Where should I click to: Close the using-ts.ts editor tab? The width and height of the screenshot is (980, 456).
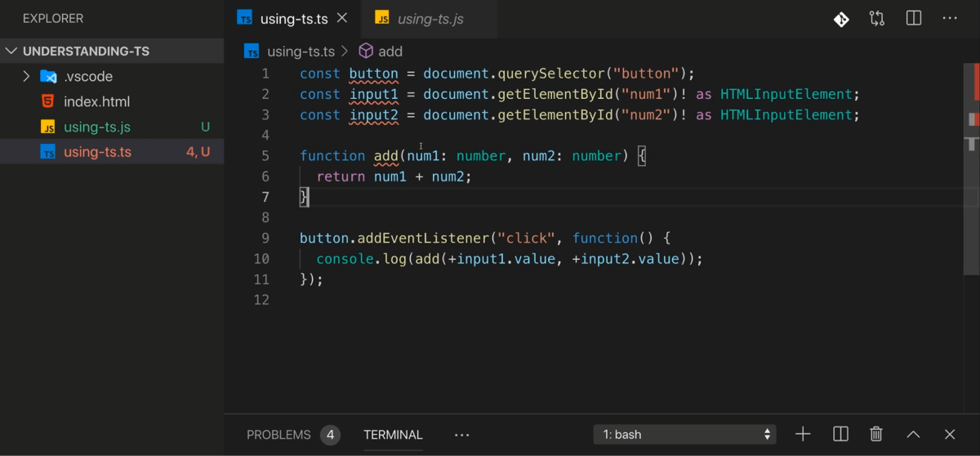point(342,18)
